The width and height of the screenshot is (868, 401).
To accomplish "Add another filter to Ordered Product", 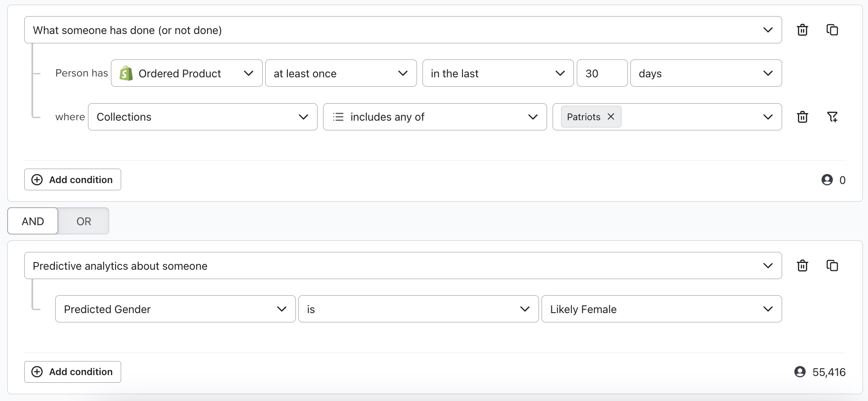I will [832, 117].
